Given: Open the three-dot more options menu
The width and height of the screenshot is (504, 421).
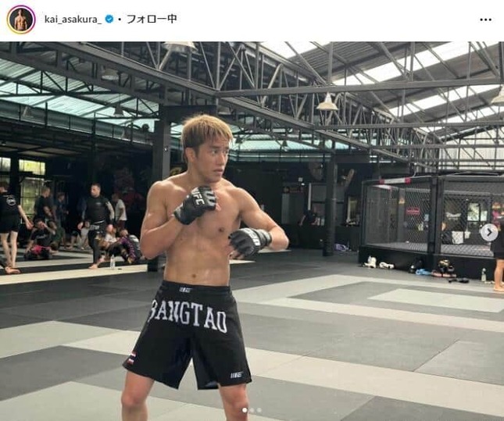Looking at the screenshot, I should tap(486, 20).
